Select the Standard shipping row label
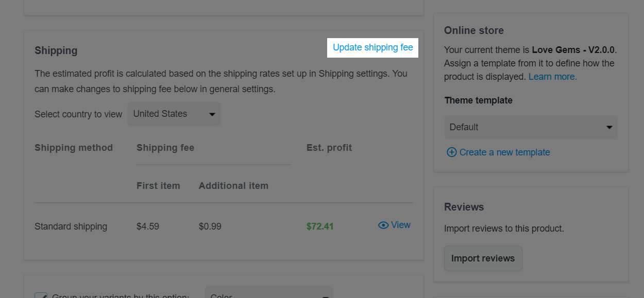 tap(71, 226)
